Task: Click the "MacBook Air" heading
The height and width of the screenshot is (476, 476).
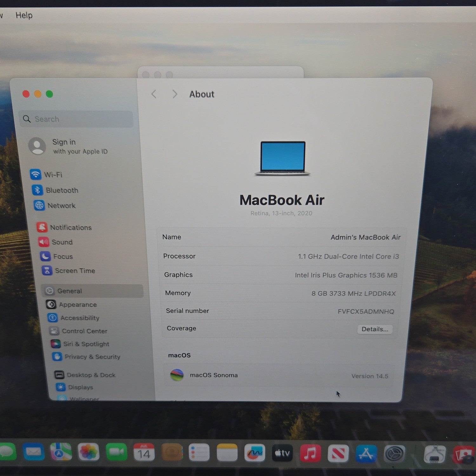Action: tap(282, 200)
